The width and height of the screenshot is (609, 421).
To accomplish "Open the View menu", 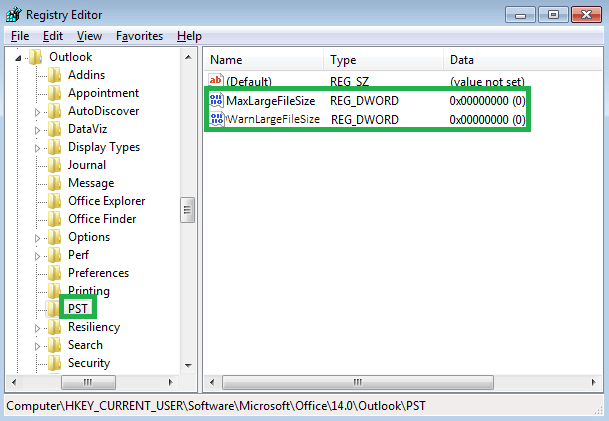I will [x=89, y=36].
